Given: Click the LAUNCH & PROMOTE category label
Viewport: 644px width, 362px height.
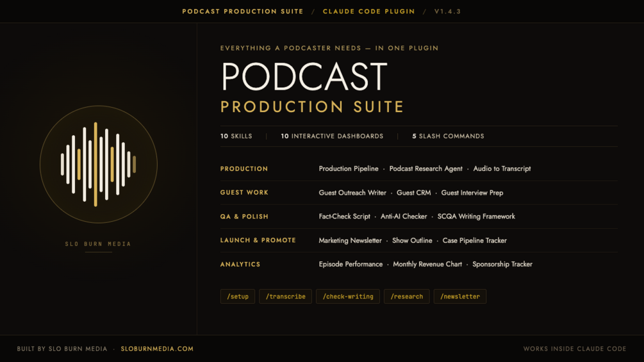Looking at the screenshot, I should pyautogui.click(x=258, y=240).
